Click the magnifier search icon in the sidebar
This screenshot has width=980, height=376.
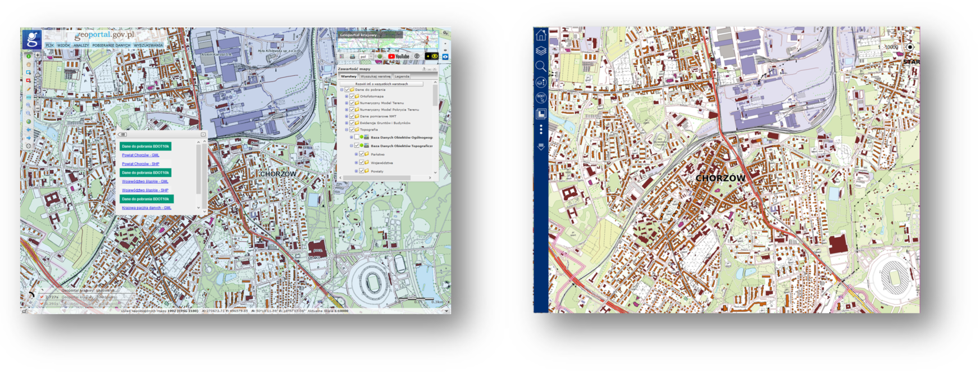click(x=541, y=66)
